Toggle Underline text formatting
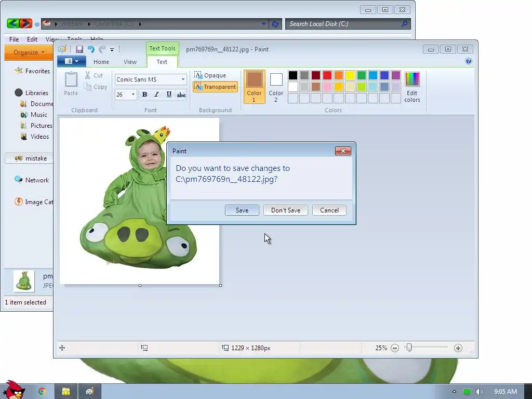This screenshot has width=532, height=399. (x=169, y=95)
